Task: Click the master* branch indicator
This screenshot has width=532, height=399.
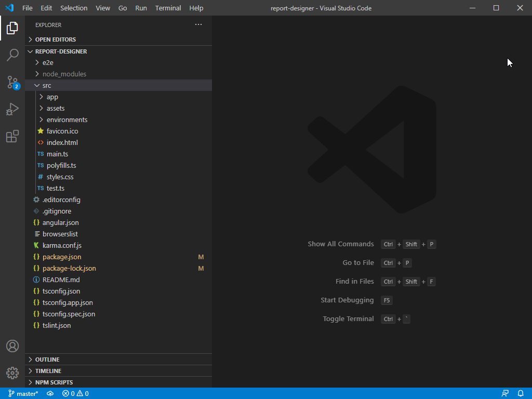Action: [x=23, y=394]
